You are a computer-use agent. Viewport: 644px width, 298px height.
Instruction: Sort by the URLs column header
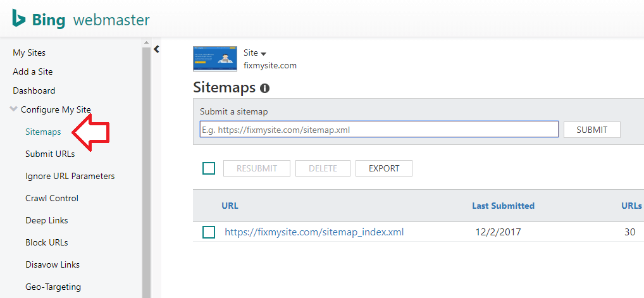tap(632, 206)
